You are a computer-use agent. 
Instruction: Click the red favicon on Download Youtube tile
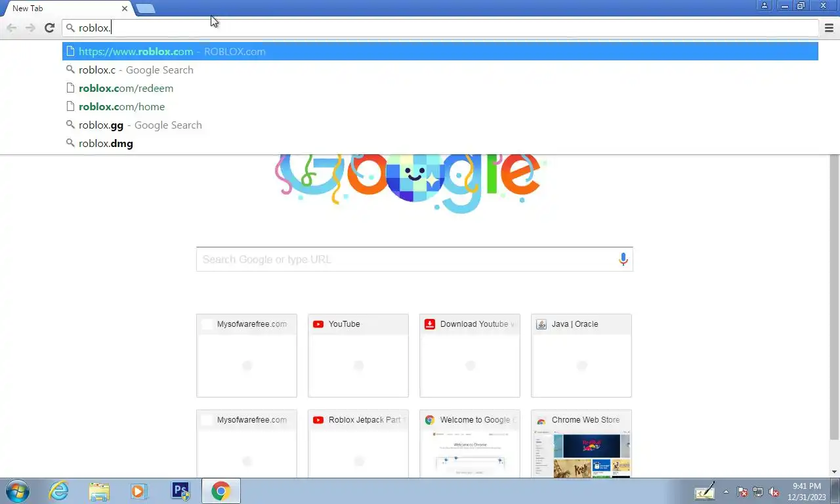(430, 324)
